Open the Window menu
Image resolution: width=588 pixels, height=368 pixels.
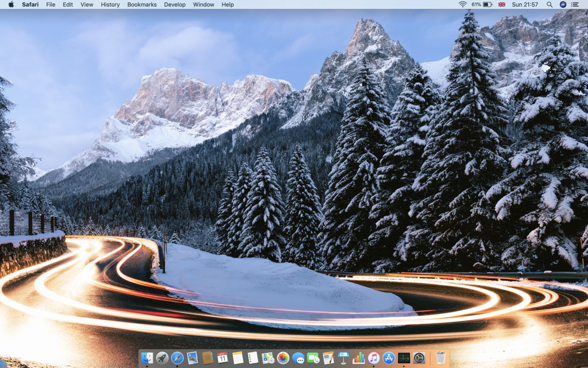coord(204,5)
